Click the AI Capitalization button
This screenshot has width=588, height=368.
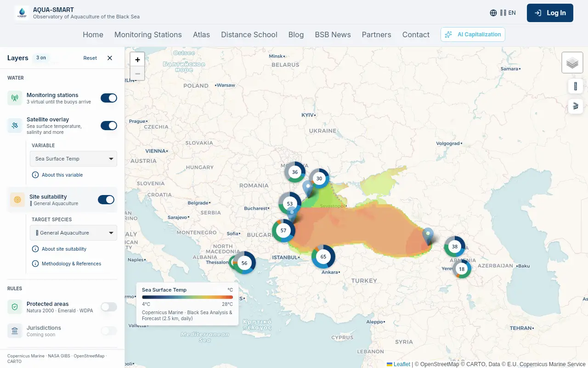click(473, 34)
